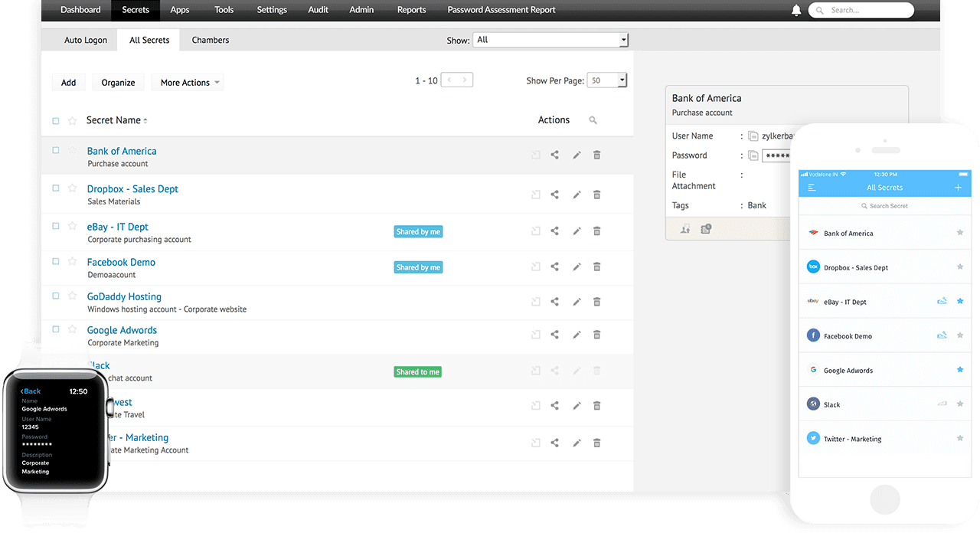Edit the Dropbox - Sales Dept secret
This screenshot has width=980, height=533.
(577, 195)
